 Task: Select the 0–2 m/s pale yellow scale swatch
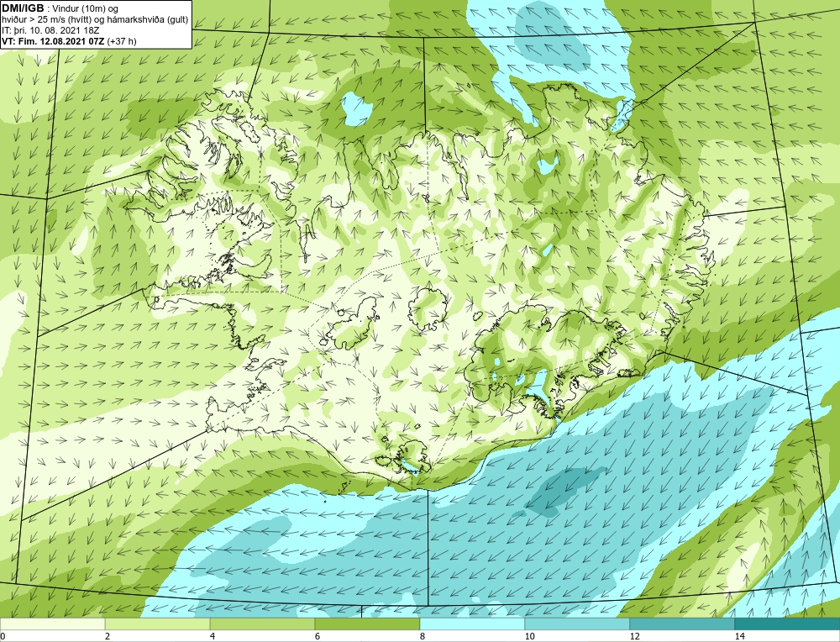pos(52,624)
